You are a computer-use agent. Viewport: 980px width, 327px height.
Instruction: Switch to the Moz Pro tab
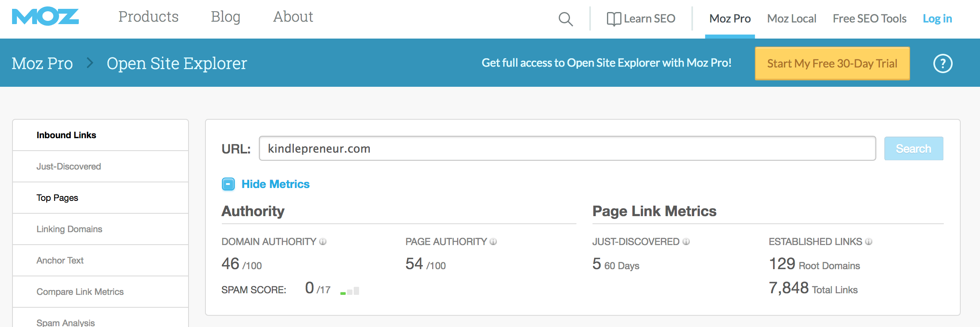coord(730,18)
